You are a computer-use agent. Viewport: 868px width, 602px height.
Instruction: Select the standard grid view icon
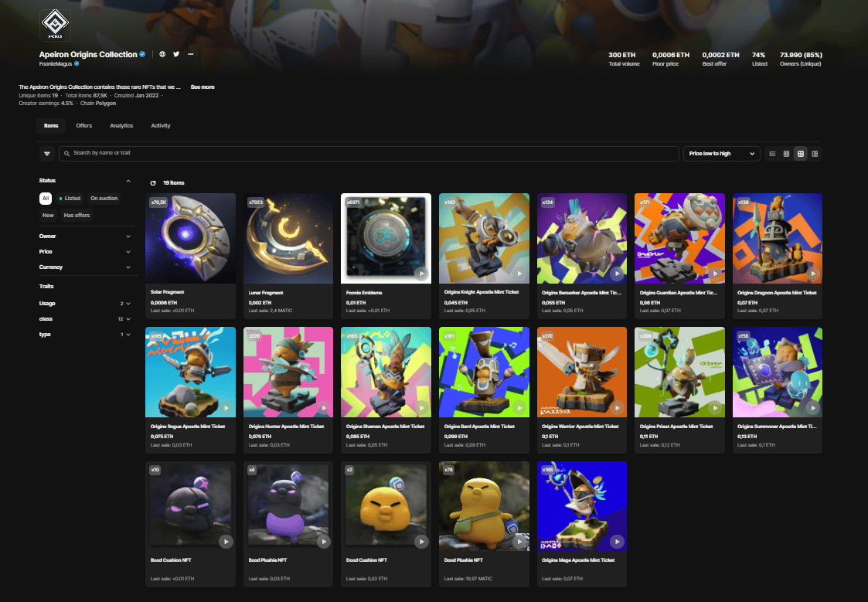point(801,154)
